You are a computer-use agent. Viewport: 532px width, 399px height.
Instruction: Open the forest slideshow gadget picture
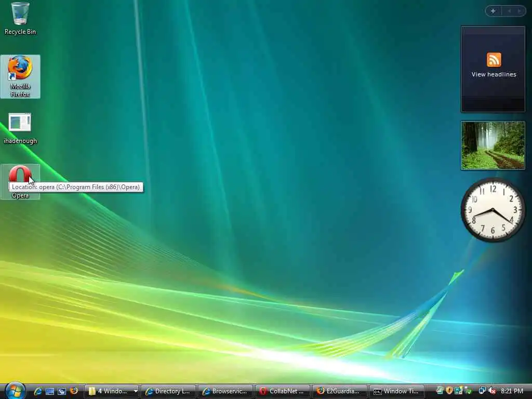[x=493, y=145]
